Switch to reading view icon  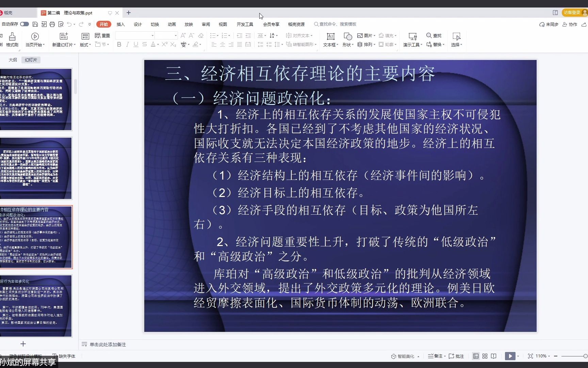pos(494,356)
